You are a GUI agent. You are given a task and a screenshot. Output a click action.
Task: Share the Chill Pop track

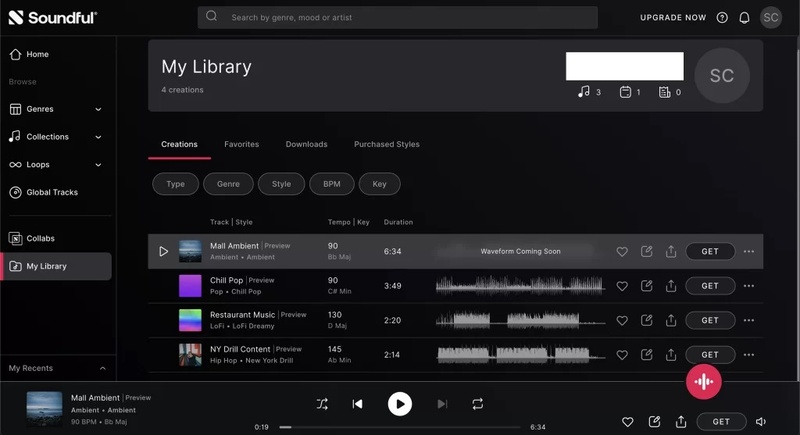671,286
